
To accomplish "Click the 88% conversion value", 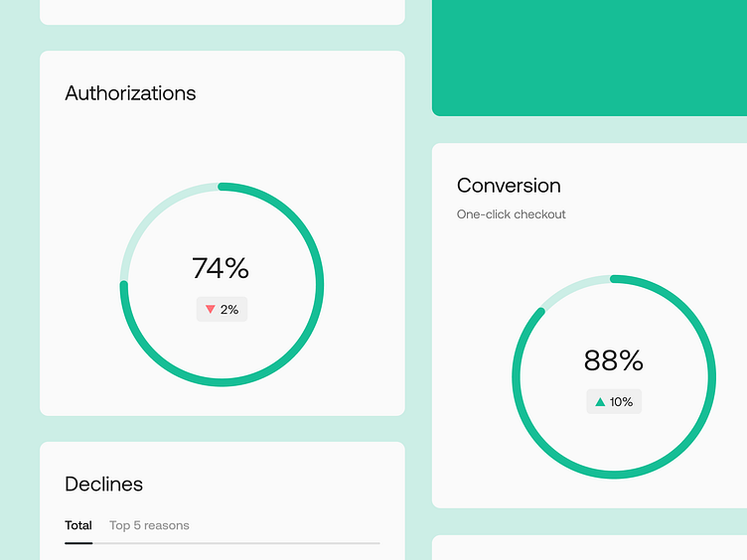I will [x=614, y=360].
